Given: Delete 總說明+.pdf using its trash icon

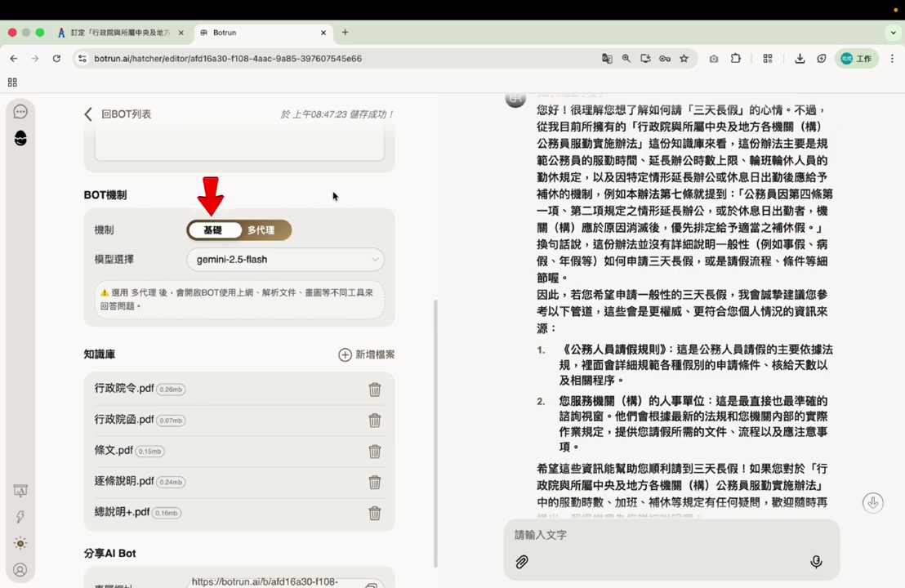Looking at the screenshot, I should pos(375,513).
